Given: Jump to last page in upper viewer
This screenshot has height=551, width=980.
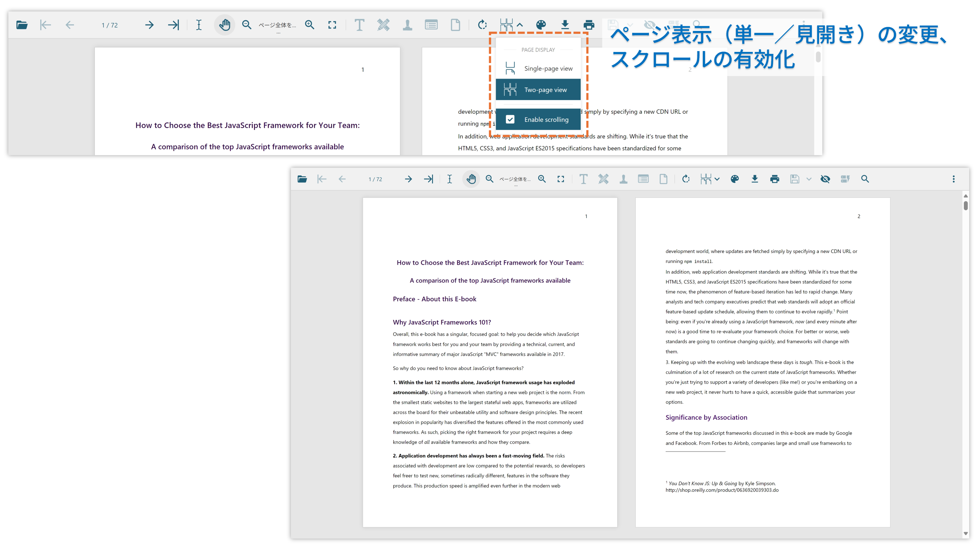Looking at the screenshot, I should point(173,25).
